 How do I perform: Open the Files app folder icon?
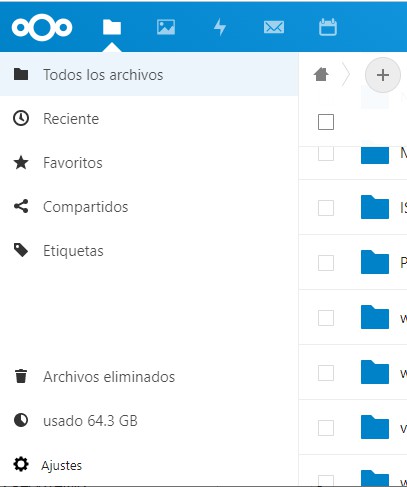(x=112, y=27)
